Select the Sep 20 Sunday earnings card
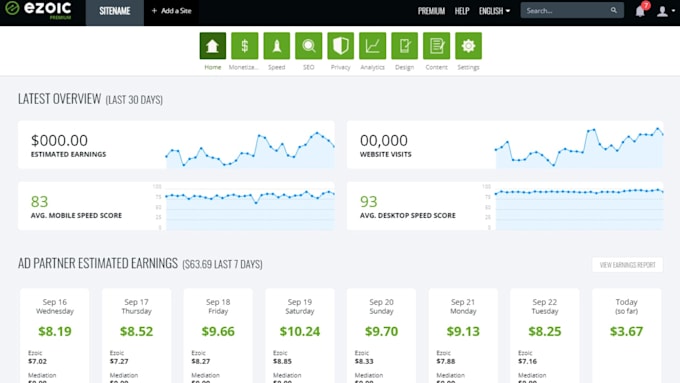 (381, 336)
